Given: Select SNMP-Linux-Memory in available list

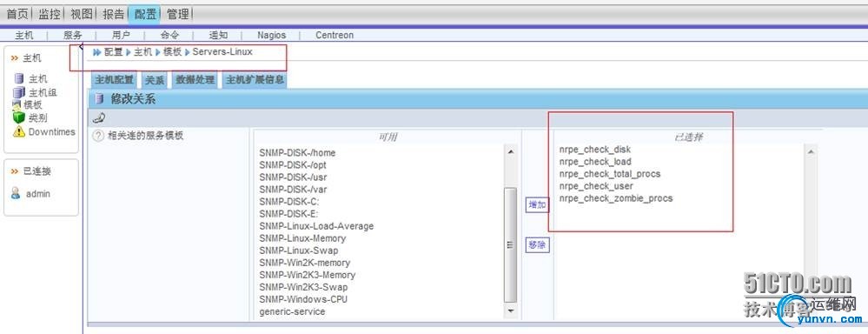Looking at the screenshot, I should coord(302,238).
